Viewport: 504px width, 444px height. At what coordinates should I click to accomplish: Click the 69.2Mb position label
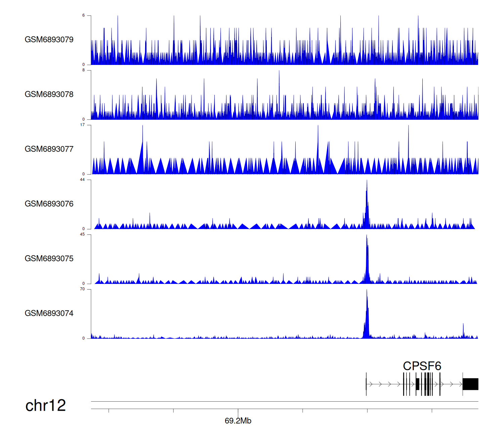pos(238,421)
